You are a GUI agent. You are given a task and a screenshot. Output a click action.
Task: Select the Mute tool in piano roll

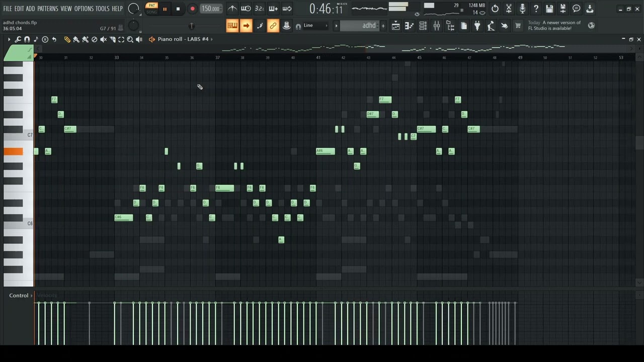pos(103,39)
